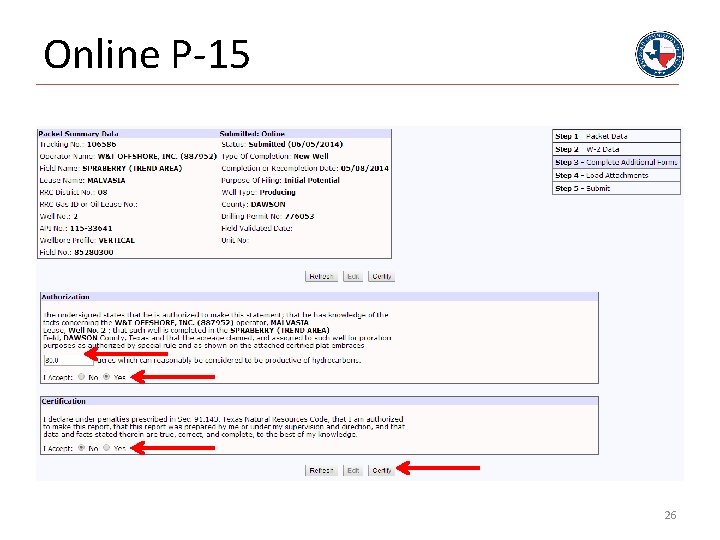Click Purpose Of Filing Initial Potential
Screen dimensions: 720x540
pos(312,180)
